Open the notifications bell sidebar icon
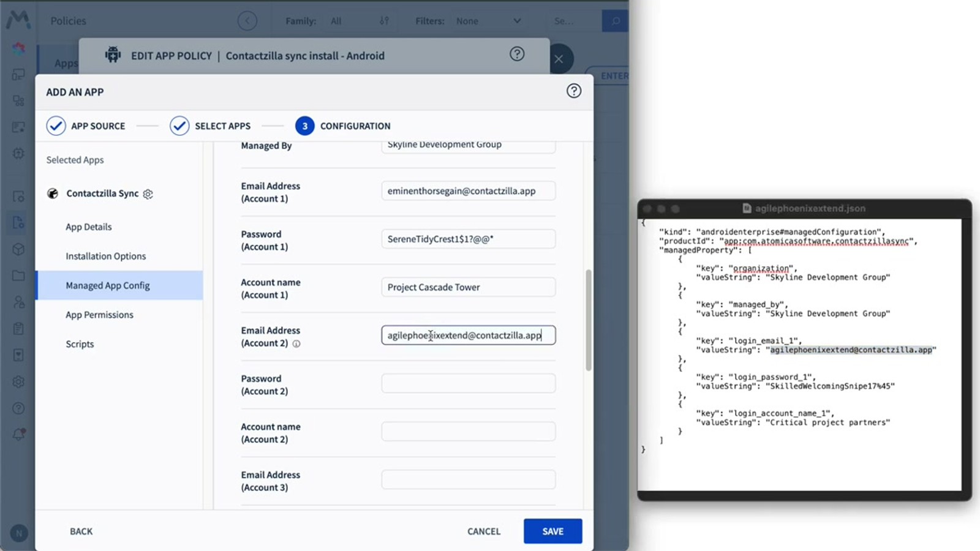Viewport: 980px width, 551px height. [x=19, y=435]
